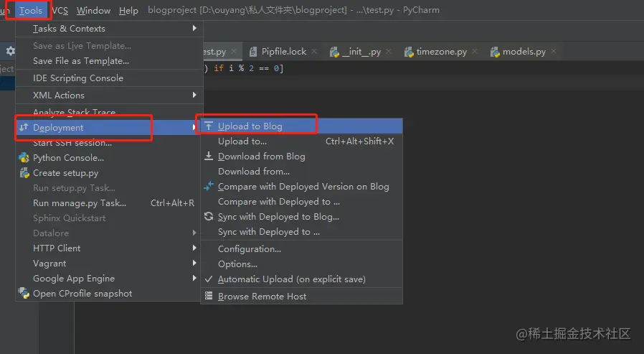Close the timezone.py tab
Image resolution: width=644 pixels, height=354 pixels.
click(x=475, y=52)
